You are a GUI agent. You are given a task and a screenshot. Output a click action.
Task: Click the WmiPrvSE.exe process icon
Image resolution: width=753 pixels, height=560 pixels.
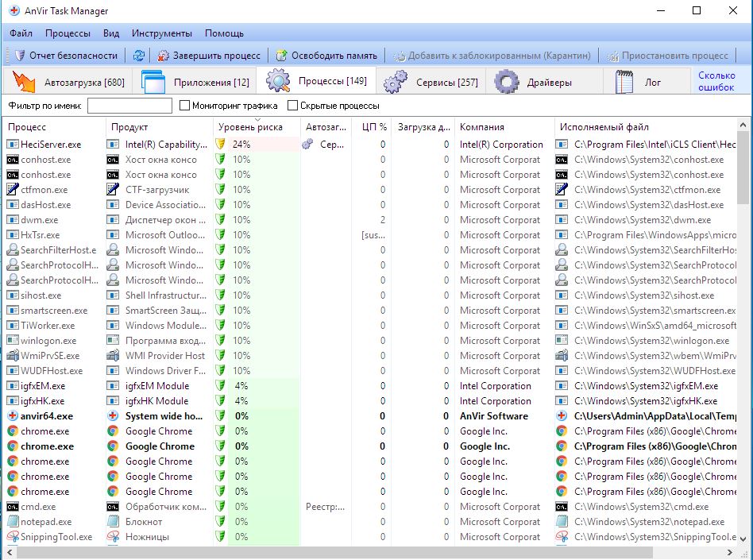click(x=13, y=355)
